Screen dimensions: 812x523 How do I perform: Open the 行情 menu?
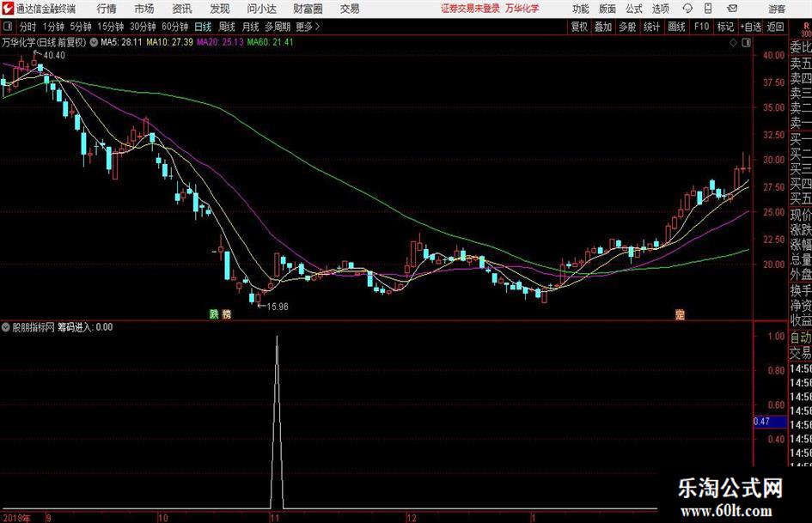107,9
